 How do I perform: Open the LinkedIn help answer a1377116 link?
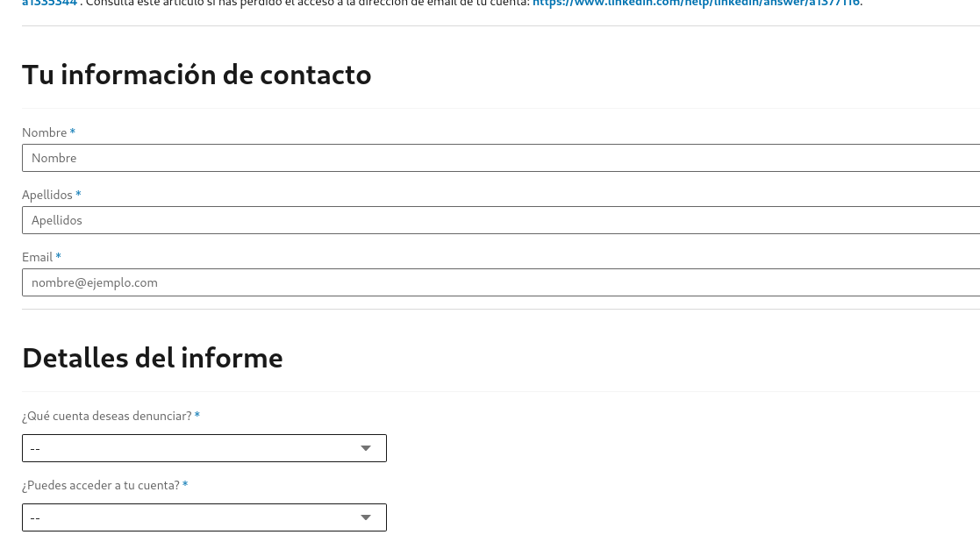click(697, 4)
